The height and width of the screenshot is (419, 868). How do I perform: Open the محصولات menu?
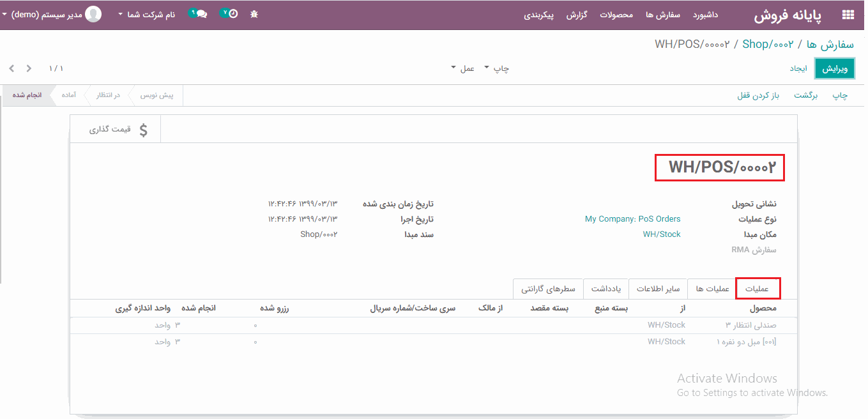click(616, 15)
